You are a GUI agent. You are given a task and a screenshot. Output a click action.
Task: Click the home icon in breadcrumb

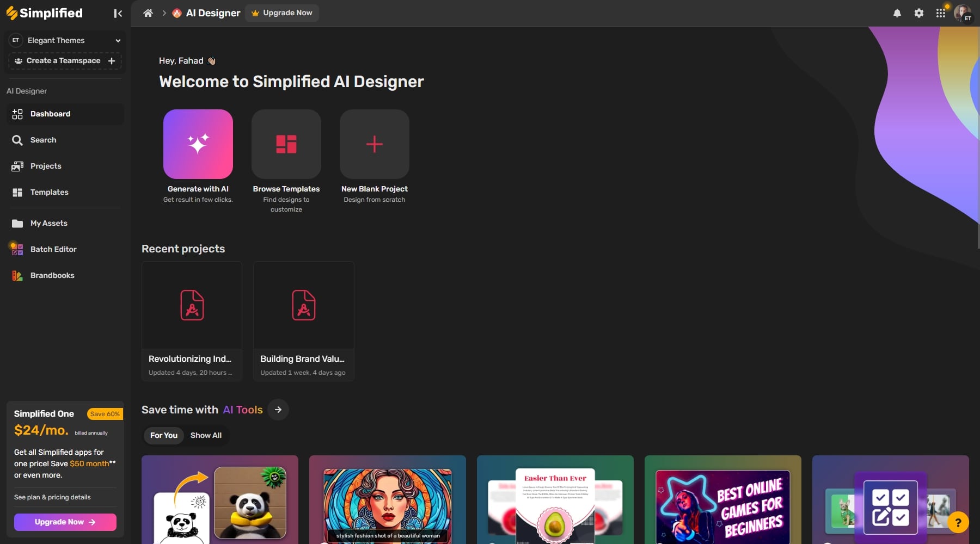click(x=148, y=13)
